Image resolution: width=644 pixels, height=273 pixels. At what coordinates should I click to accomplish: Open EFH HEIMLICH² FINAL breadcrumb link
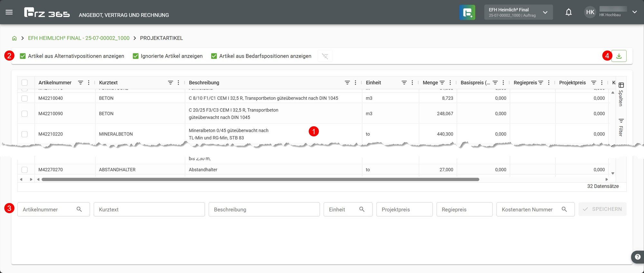point(79,38)
